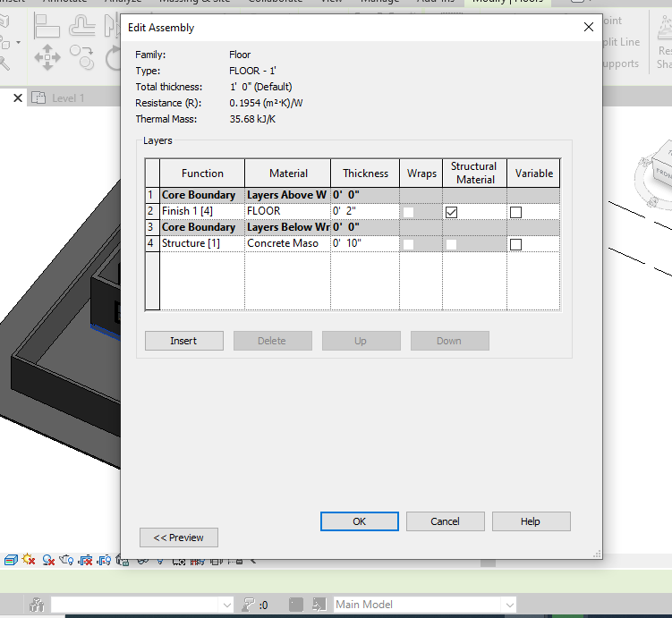
Task: Toggle Wraps checkbox for the Finish 1 layer
Action: coord(408,212)
